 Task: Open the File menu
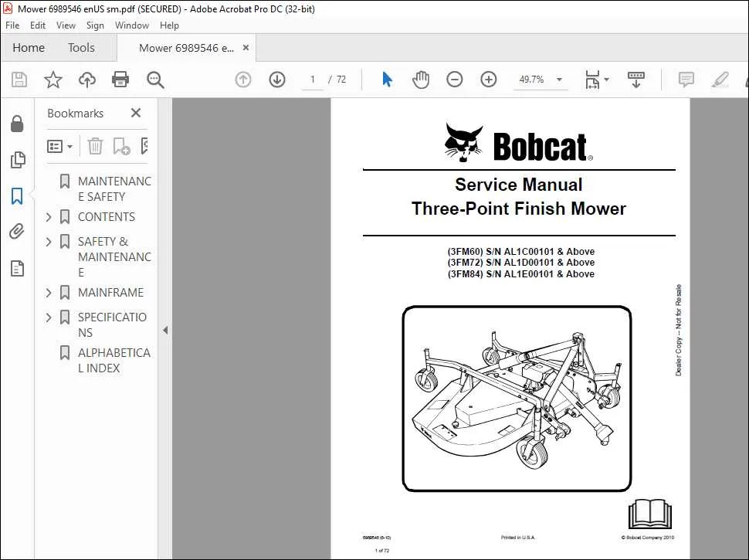[x=12, y=25]
